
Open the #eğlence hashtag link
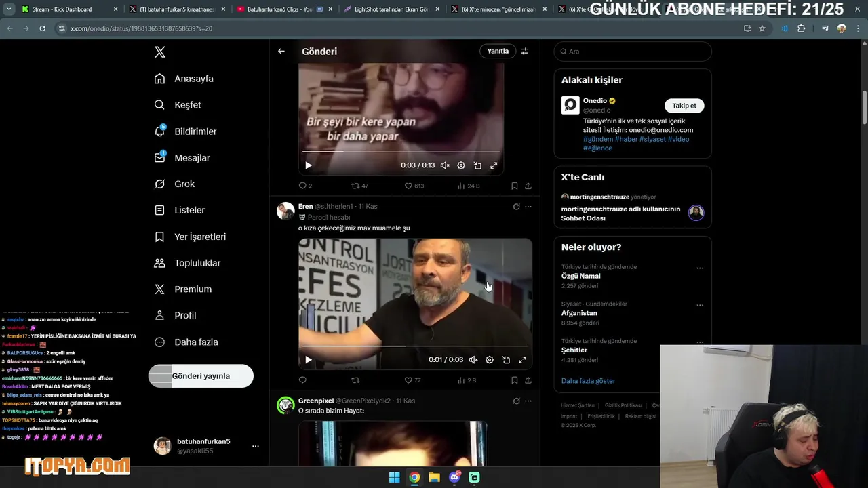click(x=597, y=148)
